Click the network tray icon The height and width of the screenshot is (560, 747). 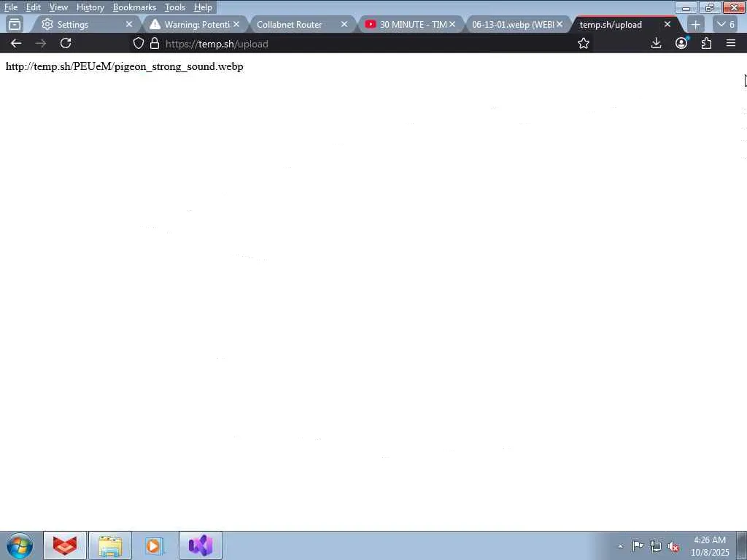click(x=656, y=546)
